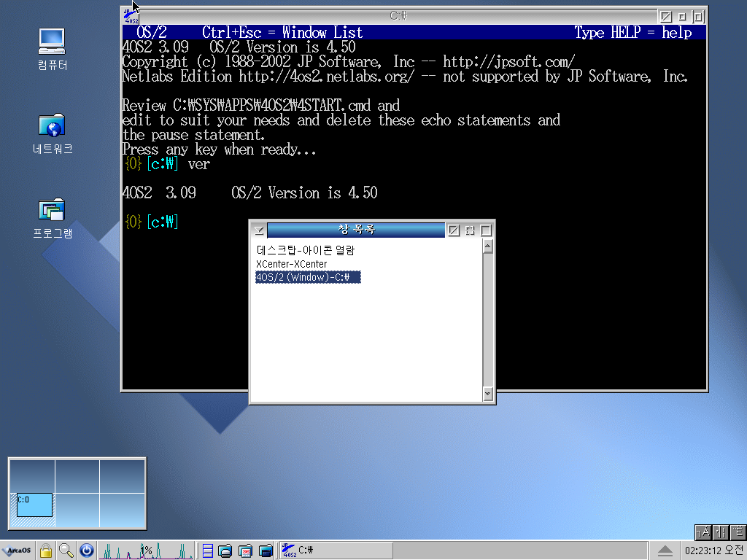Click the window list scroll up arrow
Viewport: 747px width, 560px height.
[488, 247]
